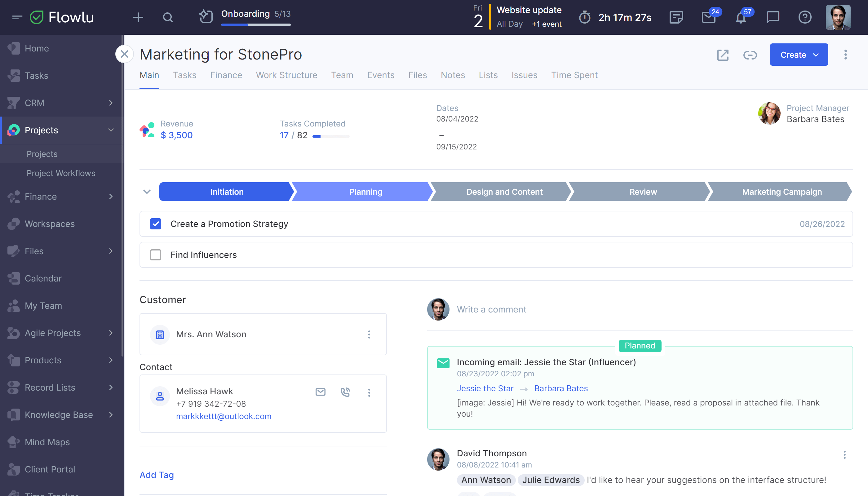Open the mailbox icon with 24 unread
The width and height of the screenshot is (868, 496).
coord(709,17)
